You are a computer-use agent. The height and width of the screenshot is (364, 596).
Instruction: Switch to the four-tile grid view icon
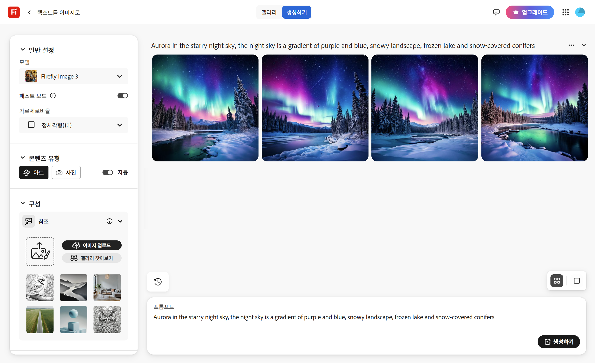point(557,281)
